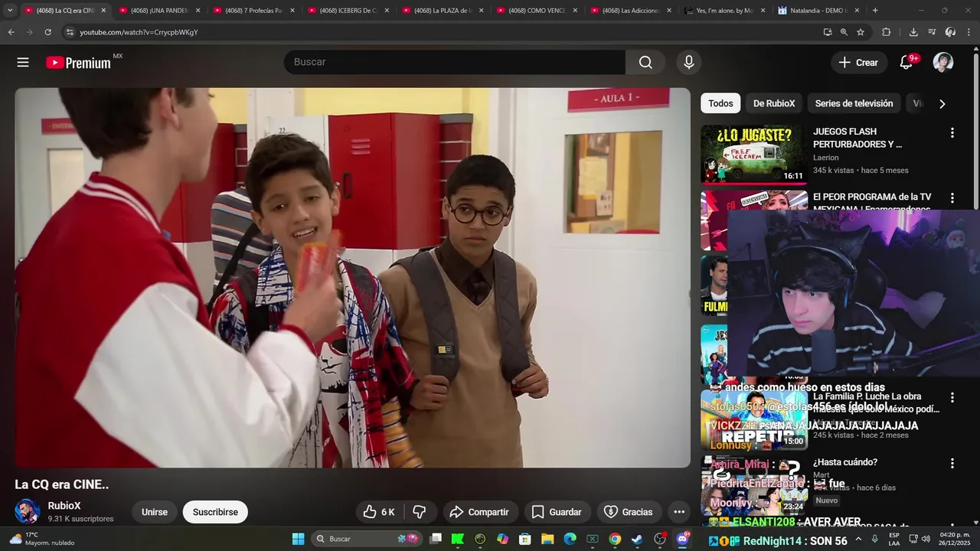
Task: Open the YouTube hamburger guide menu
Action: pyautogui.click(x=23, y=63)
